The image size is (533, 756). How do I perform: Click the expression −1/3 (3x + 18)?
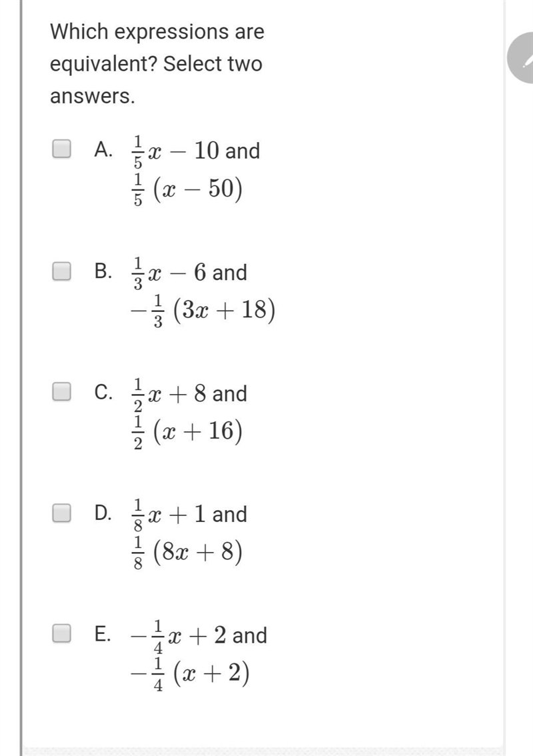tap(203, 311)
